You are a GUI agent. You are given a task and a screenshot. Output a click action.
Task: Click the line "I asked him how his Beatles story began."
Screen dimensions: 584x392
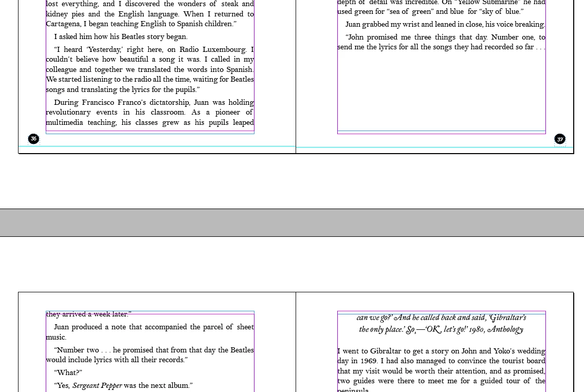(121, 36)
